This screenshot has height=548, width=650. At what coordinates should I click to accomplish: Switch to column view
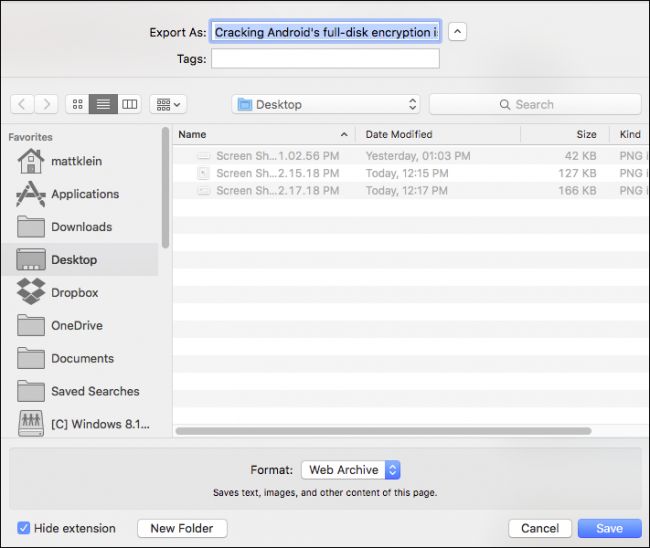point(129,104)
